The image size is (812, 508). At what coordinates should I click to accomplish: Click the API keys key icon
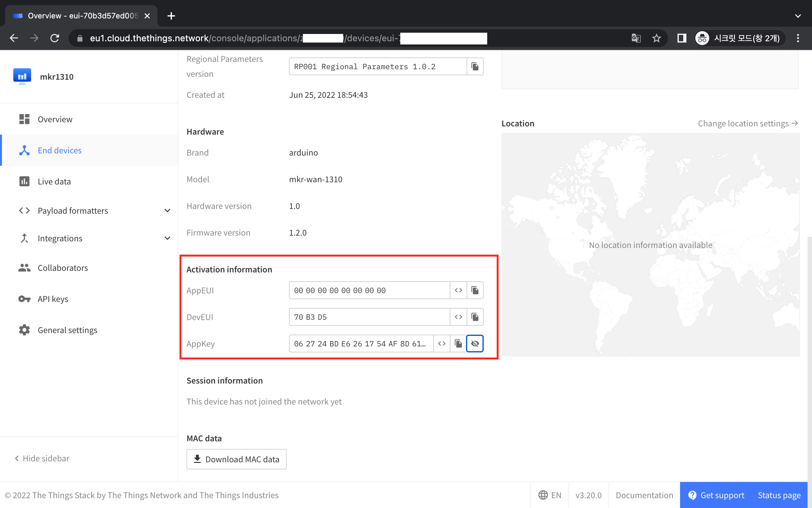pos(24,299)
